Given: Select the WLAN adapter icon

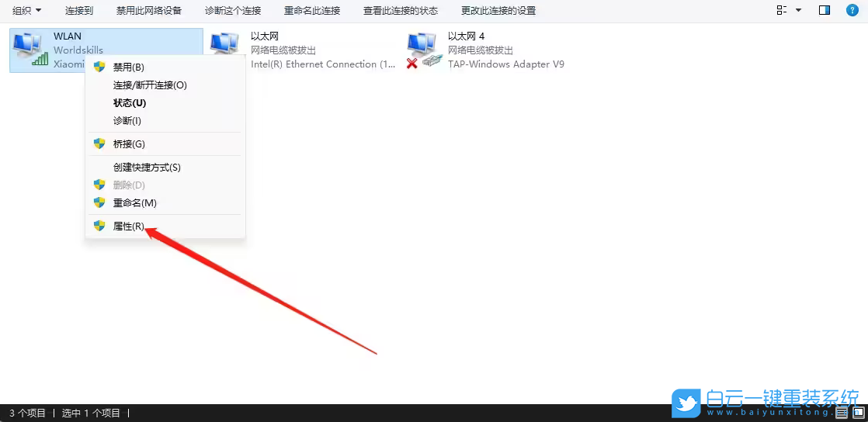Looking at the screenshot, I should click(x=30, y=50).
